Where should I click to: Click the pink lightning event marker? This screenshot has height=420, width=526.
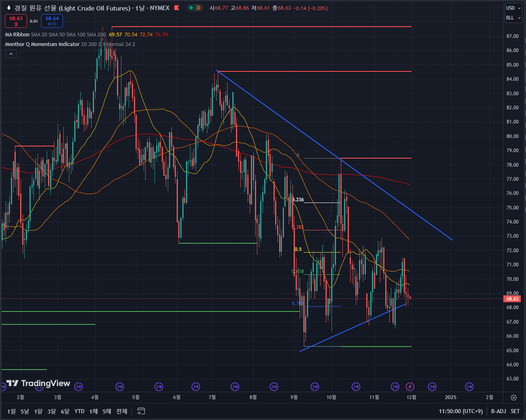coord(410,387)
